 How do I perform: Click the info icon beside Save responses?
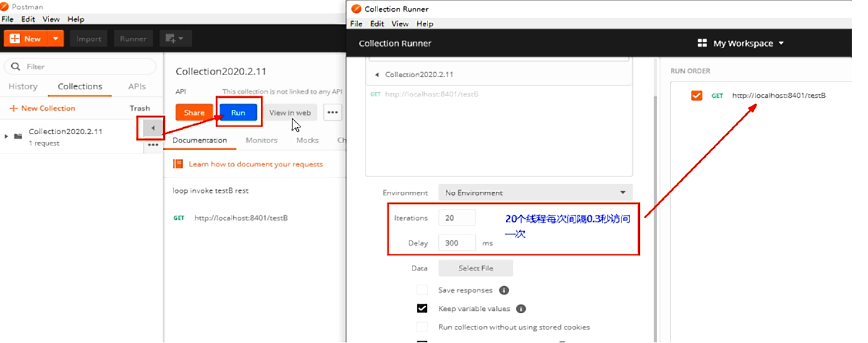(504, 290)
